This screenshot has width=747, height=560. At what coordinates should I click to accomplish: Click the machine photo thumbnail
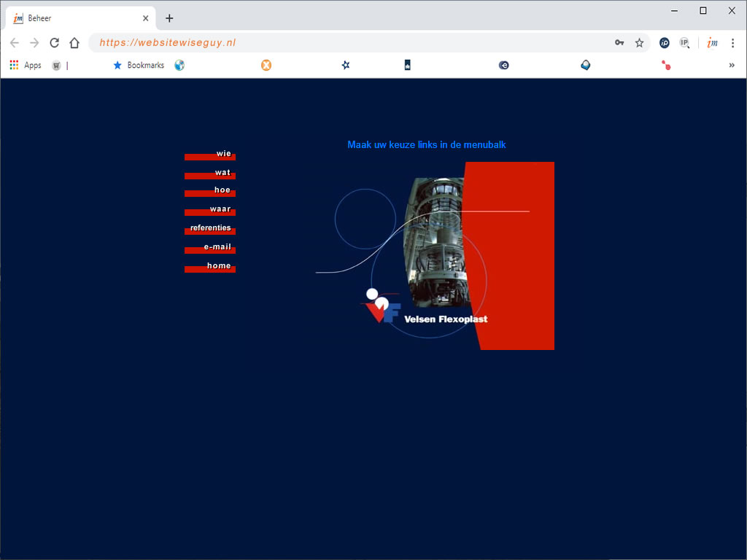tap(436, 242)
